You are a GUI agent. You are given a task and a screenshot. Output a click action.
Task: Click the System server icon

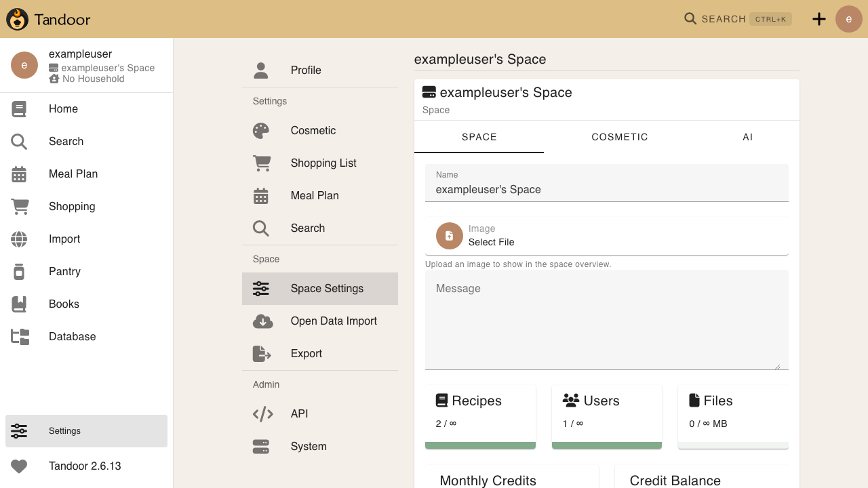coord(261,447)
